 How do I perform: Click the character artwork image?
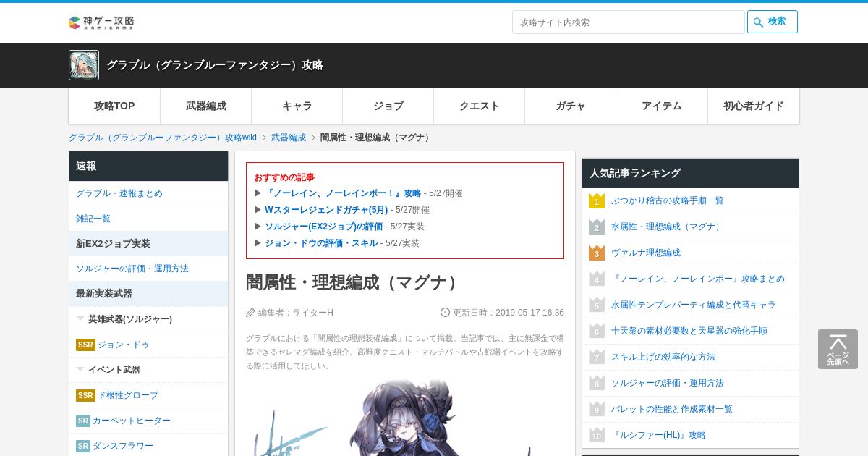(x=405, y=416)
